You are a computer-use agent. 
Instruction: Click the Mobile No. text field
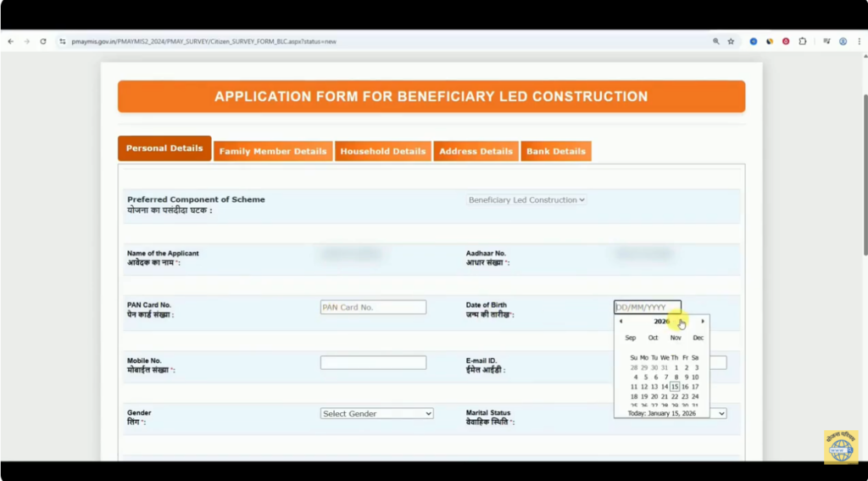click(x=373, y=363)
